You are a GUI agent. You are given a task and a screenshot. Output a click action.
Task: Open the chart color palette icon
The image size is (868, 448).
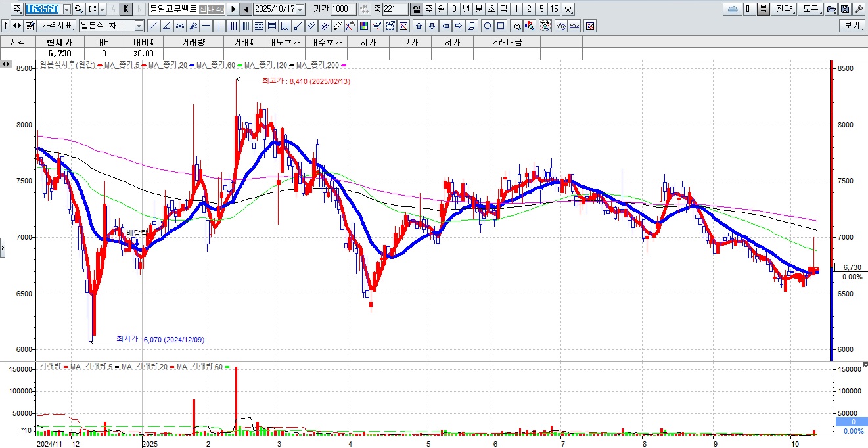click(363, 26)
